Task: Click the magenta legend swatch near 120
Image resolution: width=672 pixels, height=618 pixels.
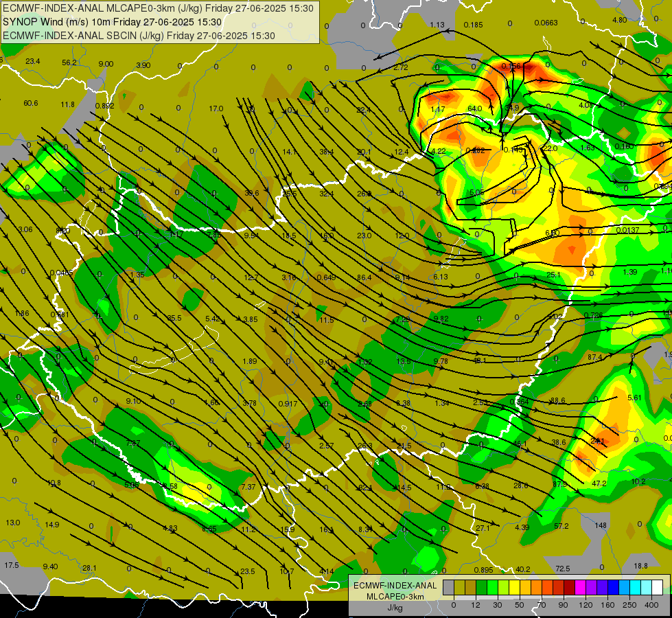Action: point(580,587)
